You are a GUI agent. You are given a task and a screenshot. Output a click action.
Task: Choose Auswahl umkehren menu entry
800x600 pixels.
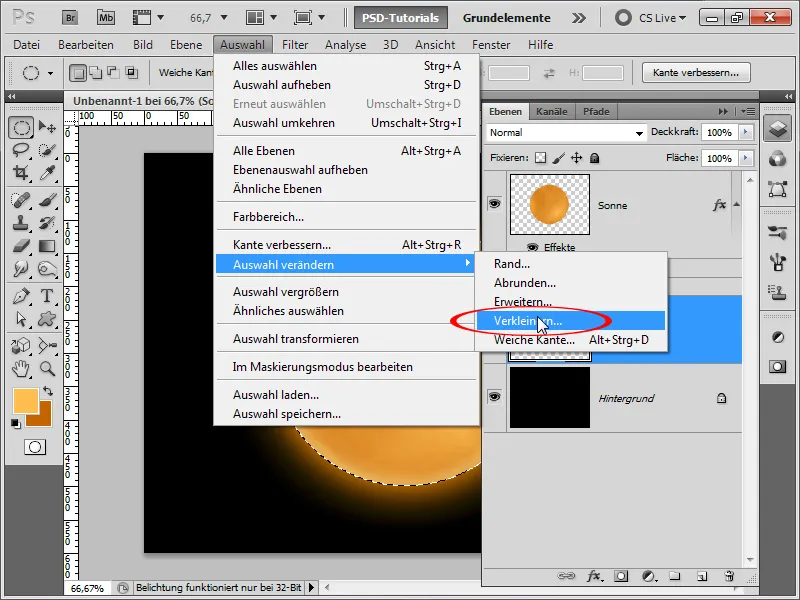point(347,123)
